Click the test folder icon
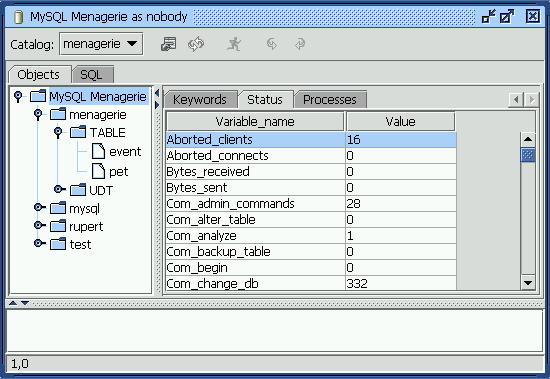The width and height of the screenshot is (550, 379). pyautogui.click(x=58, y=244)
